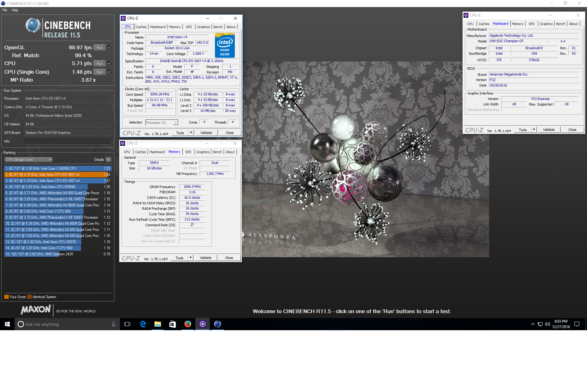Open the Processor #1 selection dropdown
Viewport: 587px width, 392px height.
pyautogui.click(x=161, y=123)
